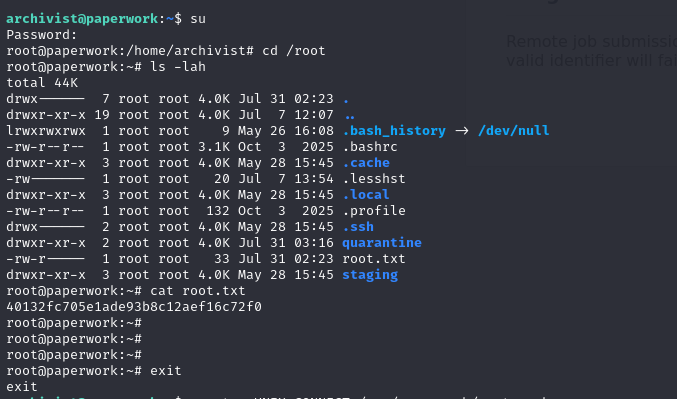Click the typed 'exit' command at prompt
Image resolution: width=677 pixels, height=399 pixels.
click(166, 371)
